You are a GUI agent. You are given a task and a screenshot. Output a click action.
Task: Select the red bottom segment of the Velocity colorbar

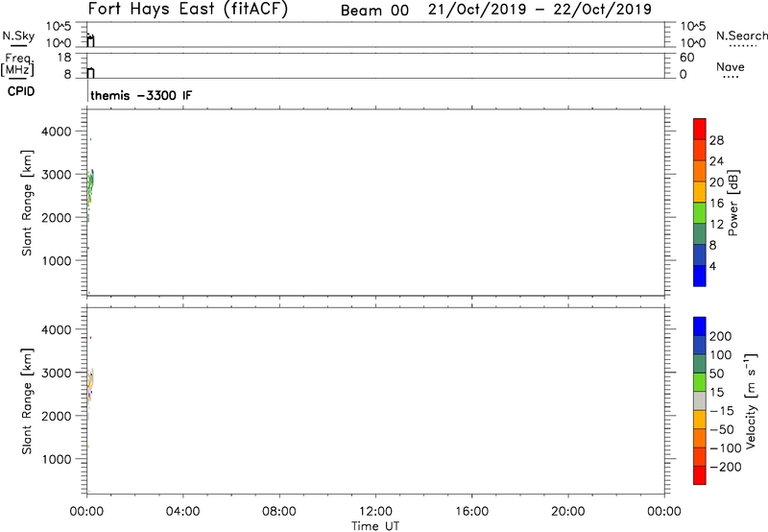coord(700,475)
